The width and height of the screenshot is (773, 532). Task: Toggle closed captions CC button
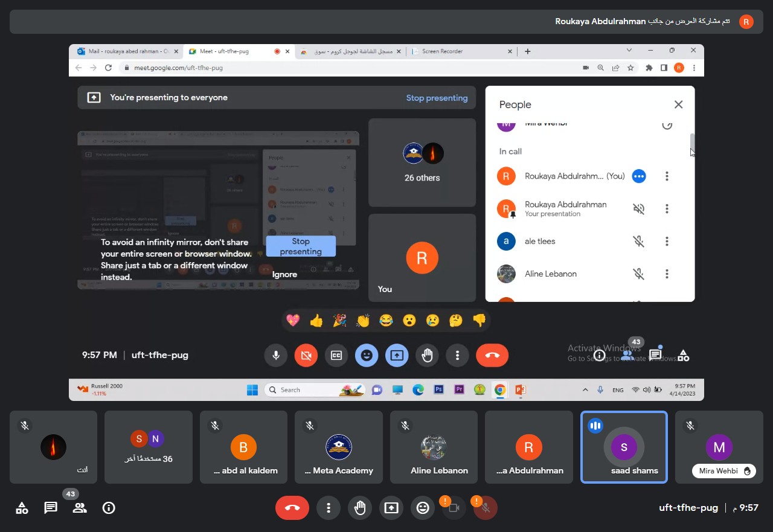tap(336, 356)
